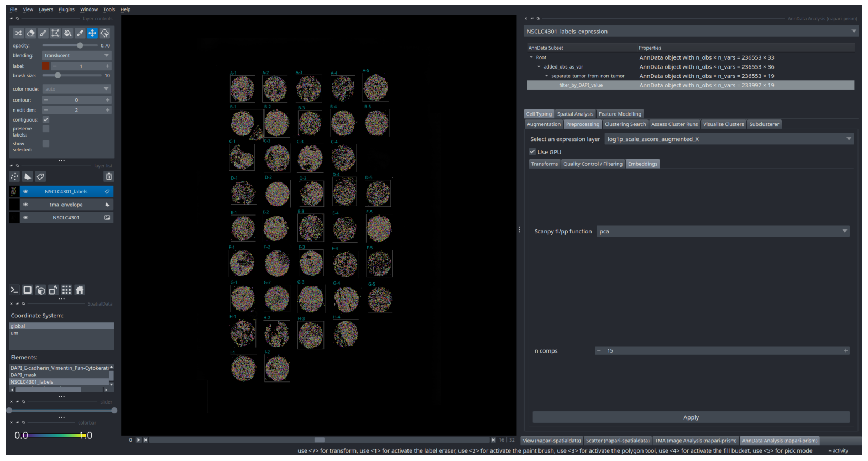Screen dimensions: 868x461
Task: Choose the color picker (pick mode) tool
Action: [x=80, y=33]
